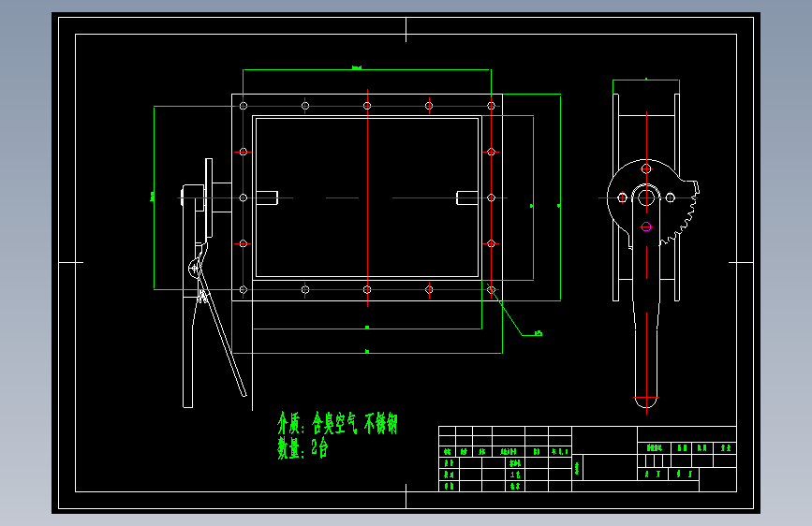Select the central hub circle of the lever
The width and height of the screenshot is (812, 526).
click(x=646, y=197)
